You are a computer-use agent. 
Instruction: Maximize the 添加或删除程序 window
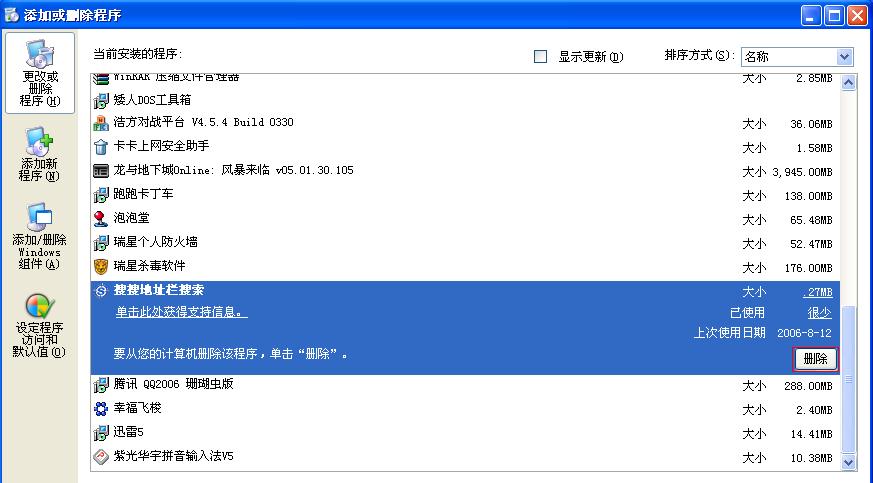pyautogui.click(x=834, y=15)
